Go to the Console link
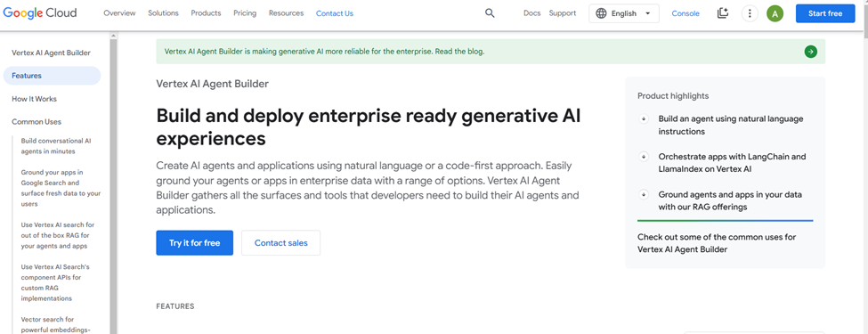The image size is (868, 334). (x=685, y=13)
